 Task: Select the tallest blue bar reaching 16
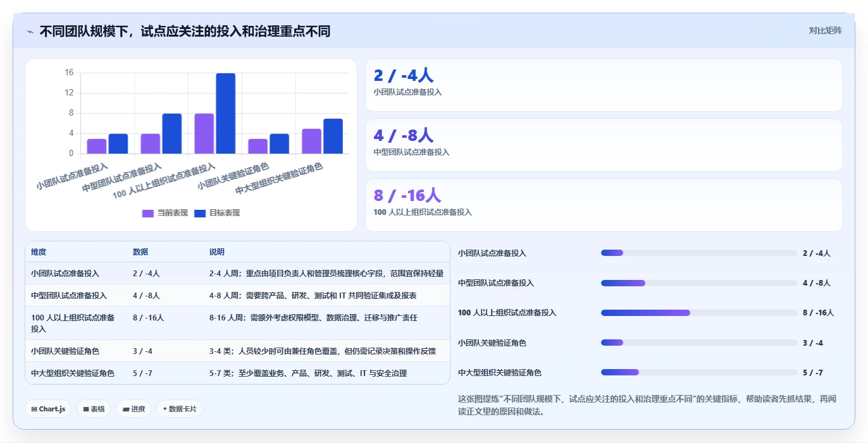coord(226,113)
